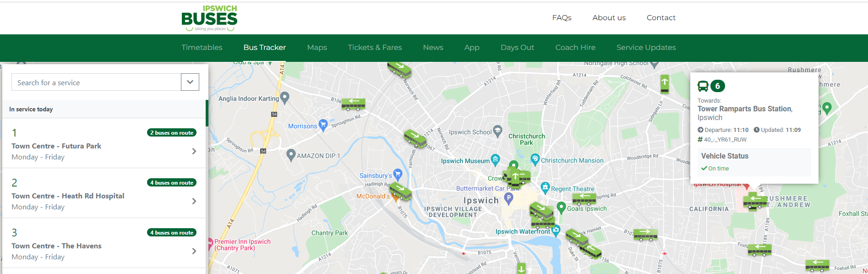
Task: Click the Regent Theatre pin icon
Action: point(545,187)
